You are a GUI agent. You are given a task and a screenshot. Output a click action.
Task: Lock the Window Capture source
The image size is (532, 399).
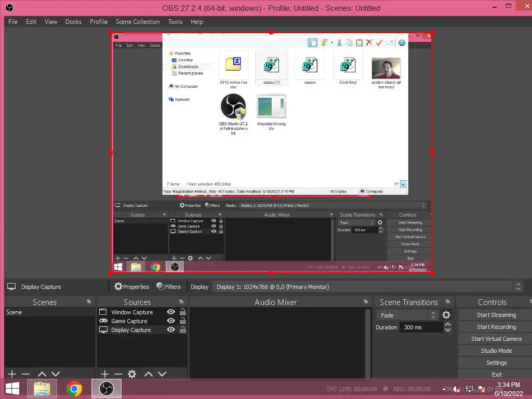pos(182,312)
